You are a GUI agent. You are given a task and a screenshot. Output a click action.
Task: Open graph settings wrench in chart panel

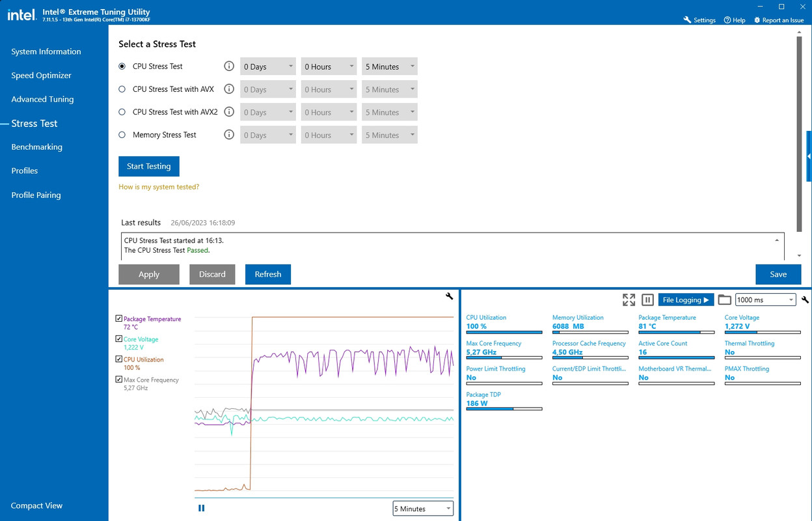pos(449,296)
